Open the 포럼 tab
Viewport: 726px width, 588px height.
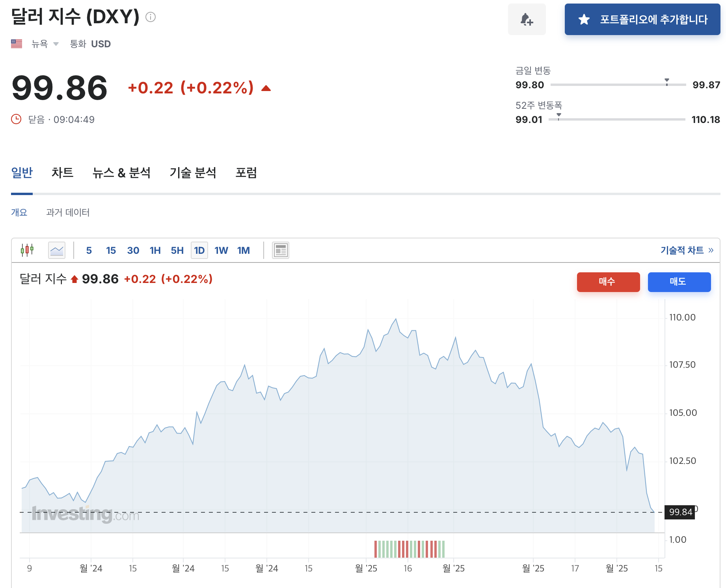pyautogui.click(x=246, y=173)
